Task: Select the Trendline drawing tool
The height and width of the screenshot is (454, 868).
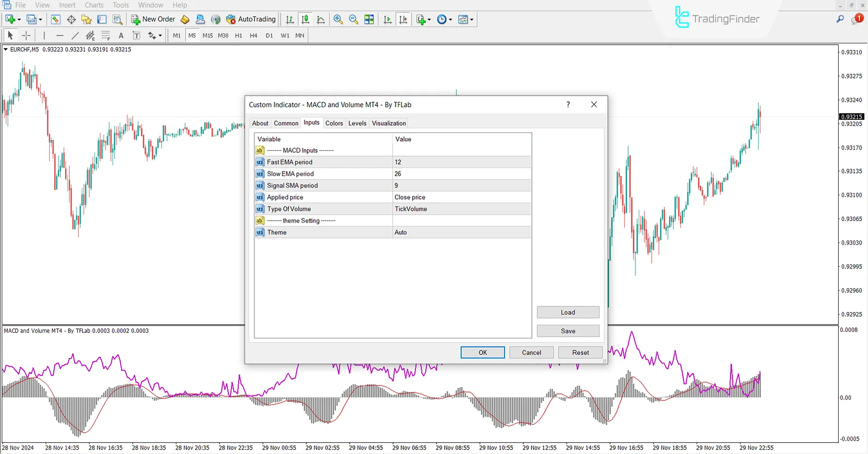Action: point(75,35)
